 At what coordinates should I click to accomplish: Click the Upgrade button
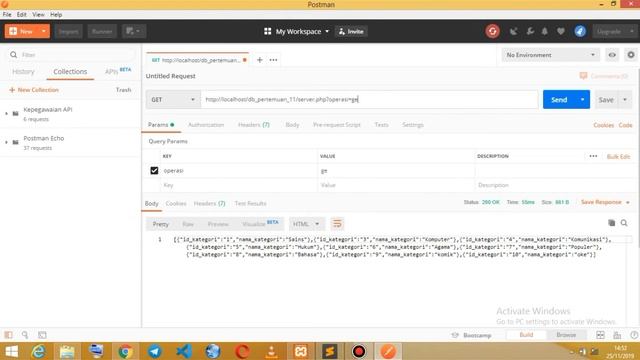609,31
